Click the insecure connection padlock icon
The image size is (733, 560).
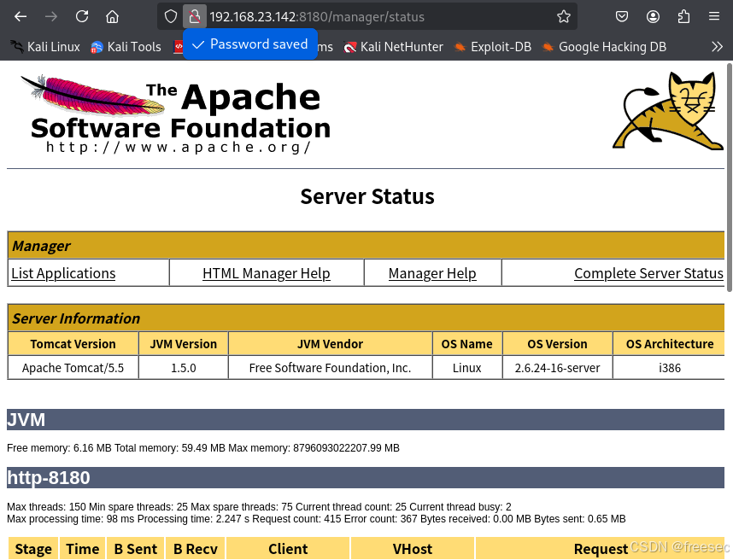(x=195, y=17)
